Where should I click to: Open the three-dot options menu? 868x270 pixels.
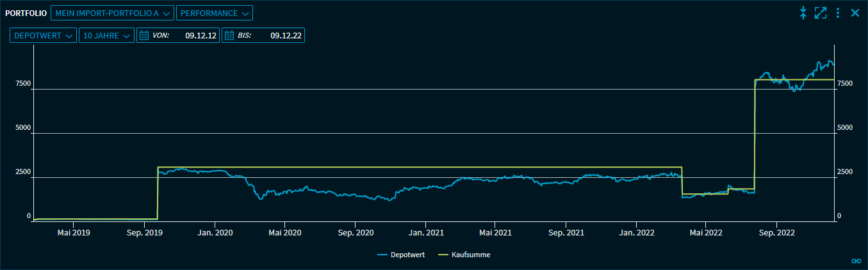(838, 13)
